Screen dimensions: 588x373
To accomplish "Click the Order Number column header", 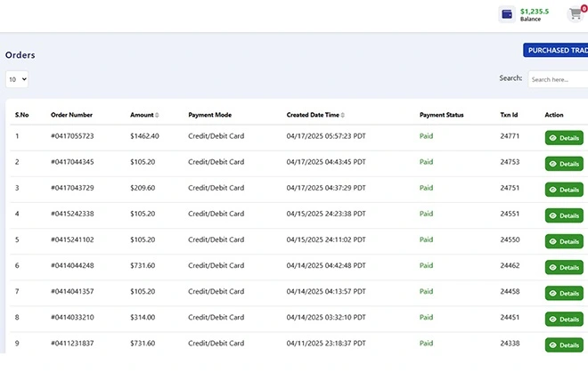I will (71, 115).
